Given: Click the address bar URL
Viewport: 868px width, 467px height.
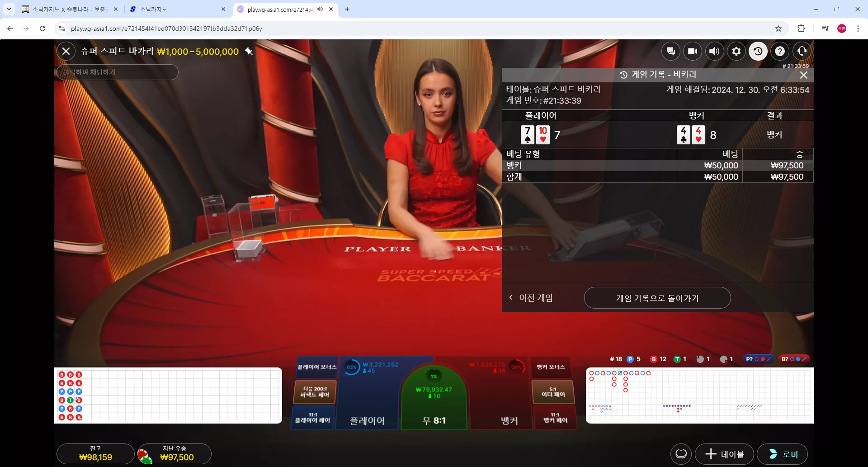Looking at the screenshot, I should 166,29.
